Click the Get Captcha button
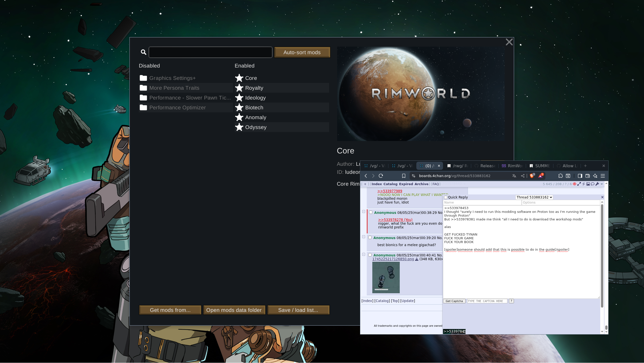Image resolution: width=644 pixels, height=363 pixels. (x=454, y=301)
